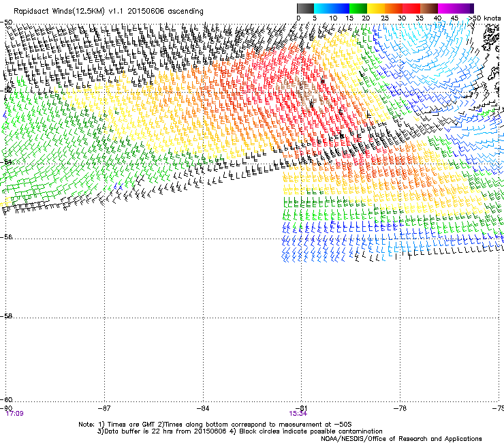Click the '-58' latitude label
This screenshot has height=443, width=504.
[x=6, y=316]
